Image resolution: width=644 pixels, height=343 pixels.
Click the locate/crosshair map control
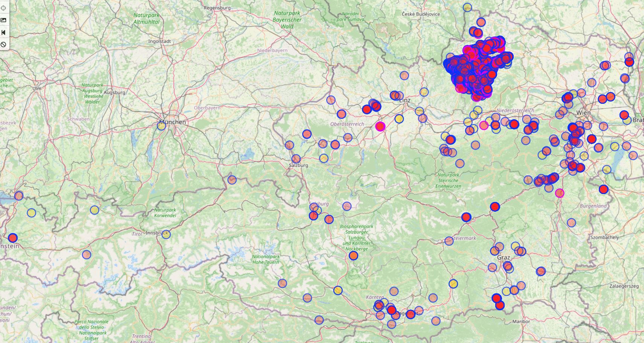pyautogui.click(x=3, y=8)
